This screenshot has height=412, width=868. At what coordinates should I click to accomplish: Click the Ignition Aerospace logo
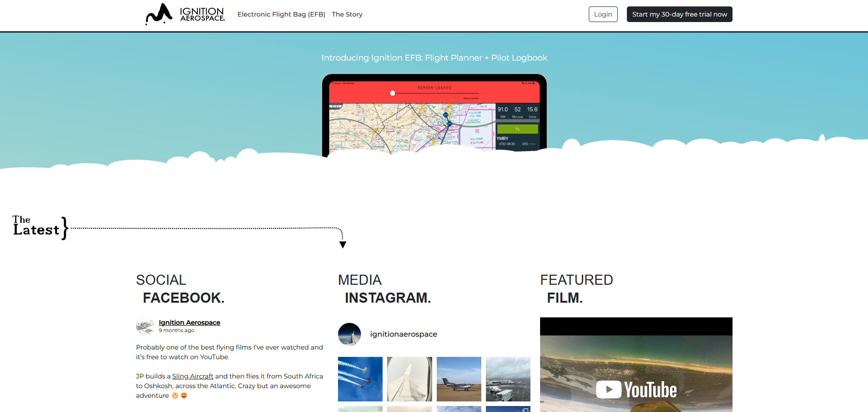click(185, 14)
